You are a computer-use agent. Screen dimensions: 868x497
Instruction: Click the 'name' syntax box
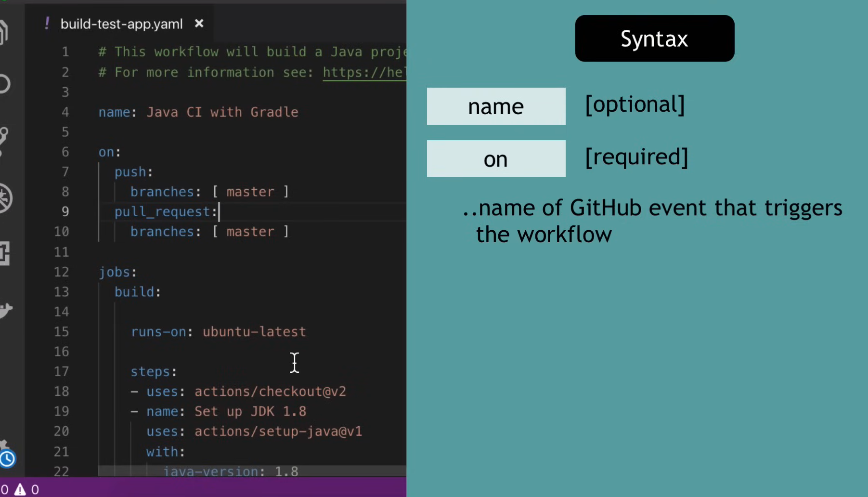pyautogui.click(x=496, y=106)
